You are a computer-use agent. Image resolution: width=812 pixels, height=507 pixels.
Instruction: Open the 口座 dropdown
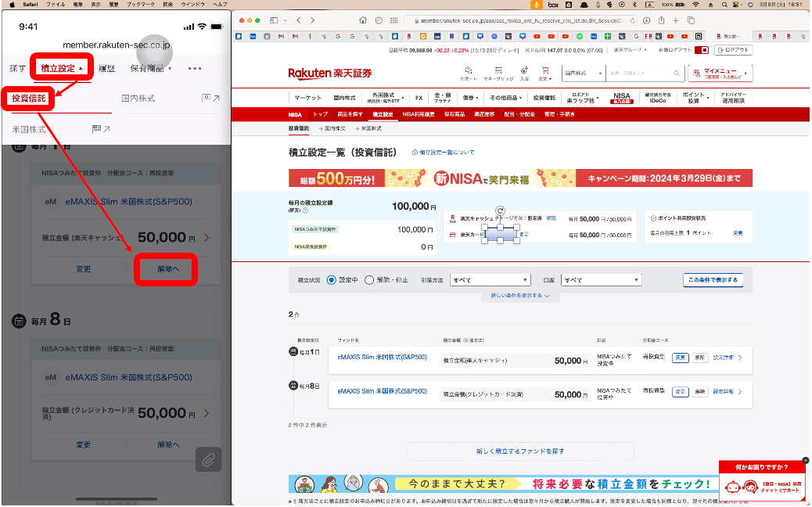click(x=602, y=280)
